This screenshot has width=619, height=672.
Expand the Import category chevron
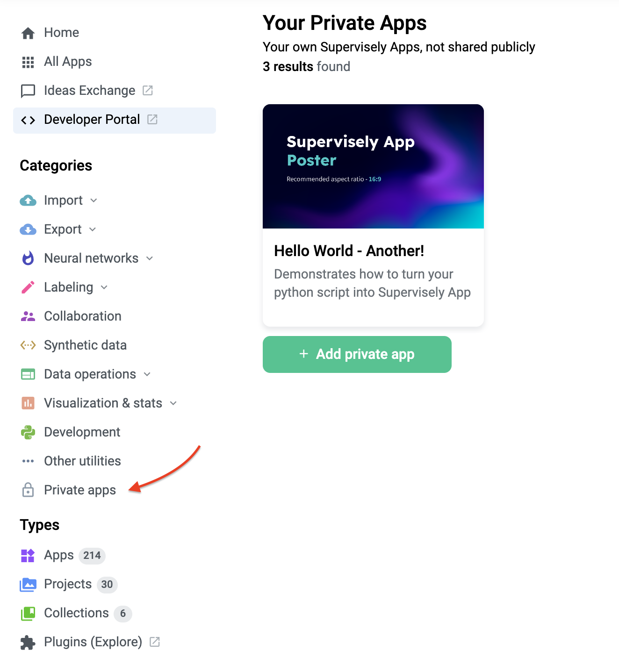[x=94, y=200]
